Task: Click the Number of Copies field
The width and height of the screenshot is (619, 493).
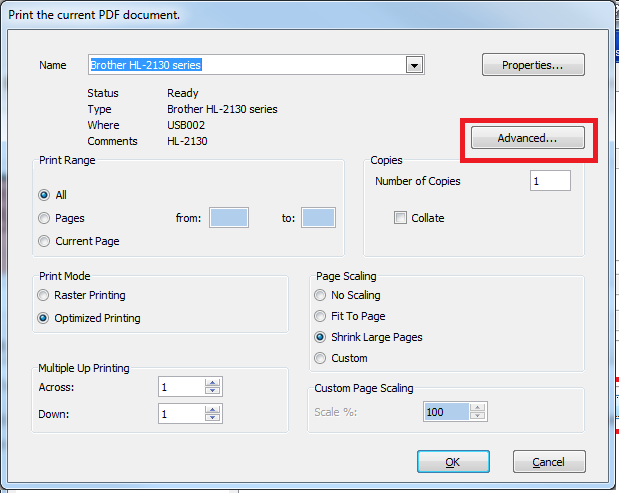Action: tap(550, 181)
